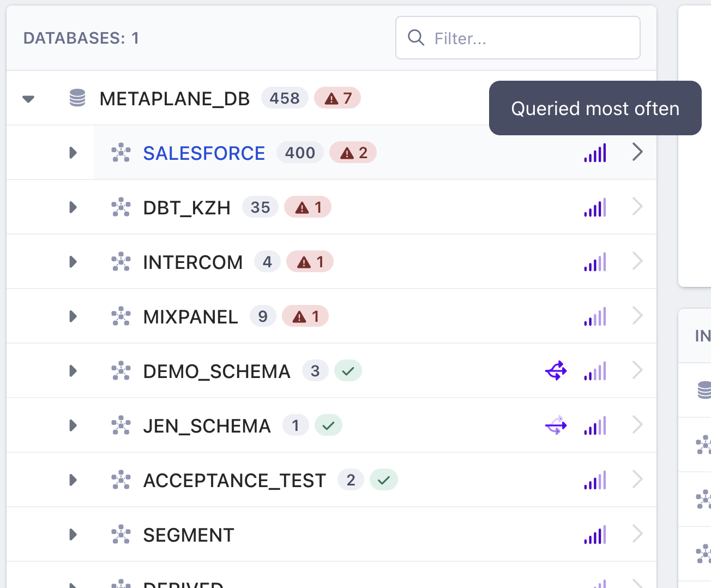Open SEGMENT details with right chevron
This screenshot has width=711, height=588.
pyautogui.click(x=637, y=534)
